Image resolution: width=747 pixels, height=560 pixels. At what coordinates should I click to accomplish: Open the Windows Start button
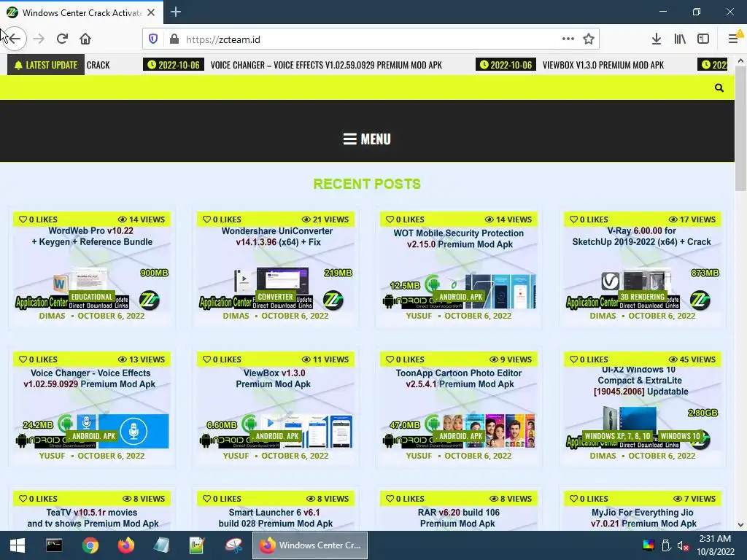18,545
